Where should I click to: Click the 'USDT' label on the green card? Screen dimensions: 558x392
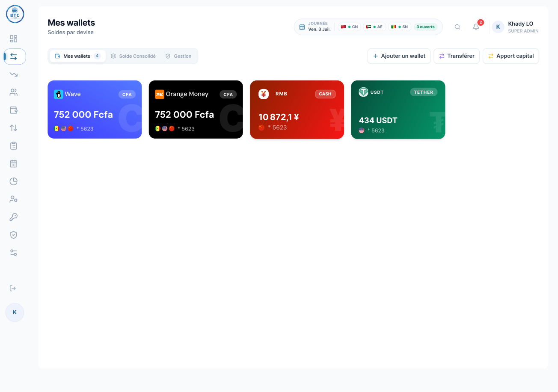(377, 92)
